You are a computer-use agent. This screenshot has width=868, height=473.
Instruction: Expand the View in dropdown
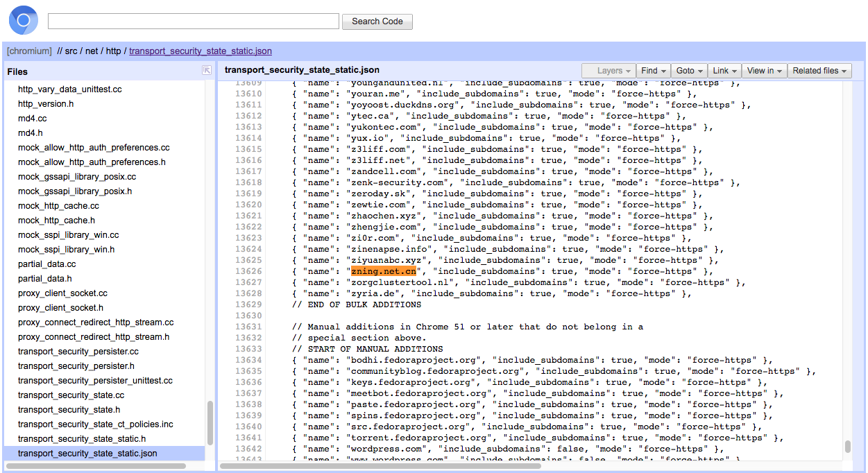tap(765, 71)
